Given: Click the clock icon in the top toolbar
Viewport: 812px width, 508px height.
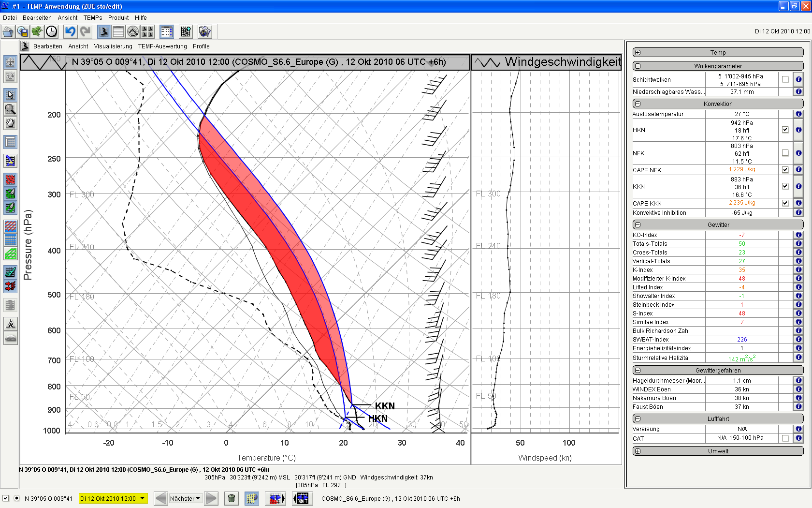Looking at the screenshot, I should [x=51, y=32].
